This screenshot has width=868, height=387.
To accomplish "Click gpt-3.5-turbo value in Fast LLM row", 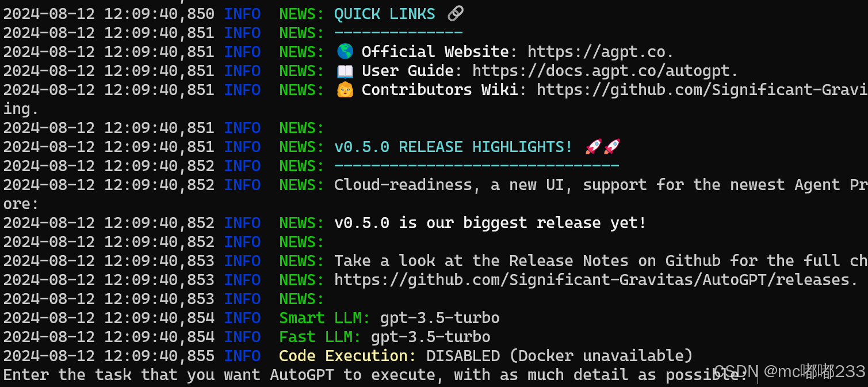I will tap(431, 337).
